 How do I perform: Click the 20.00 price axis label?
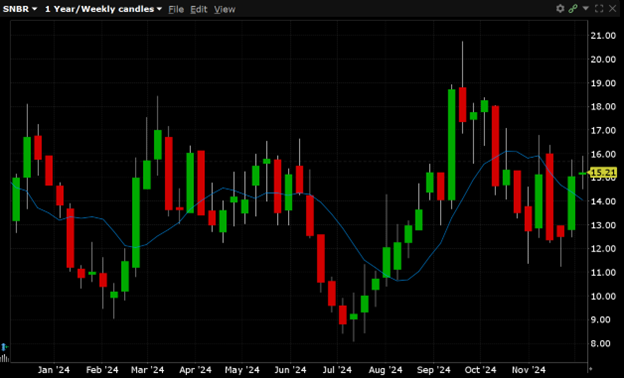(x=603, y=59)
